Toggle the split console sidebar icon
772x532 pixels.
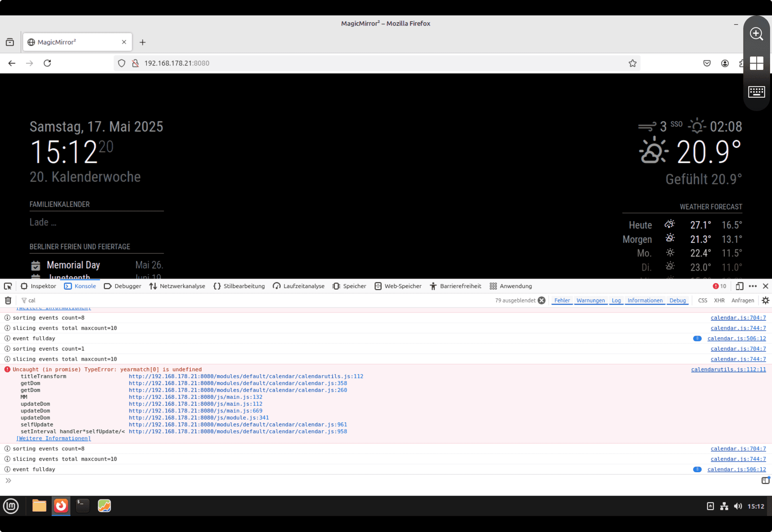765,480
